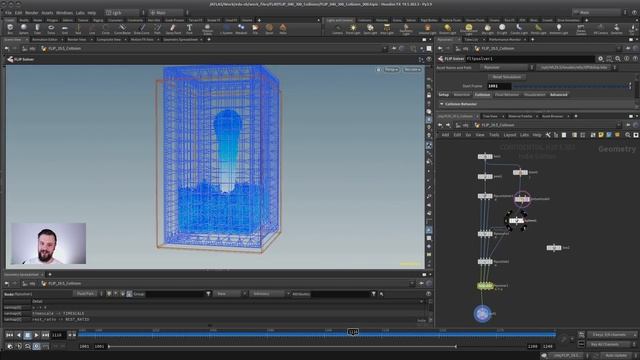Open the Render menu
The height and width of the screenshot is (360, 640).
click(31, 13)
